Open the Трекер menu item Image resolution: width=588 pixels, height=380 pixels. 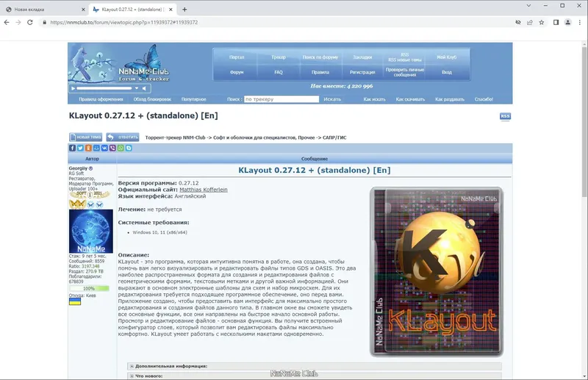point(279,57)
